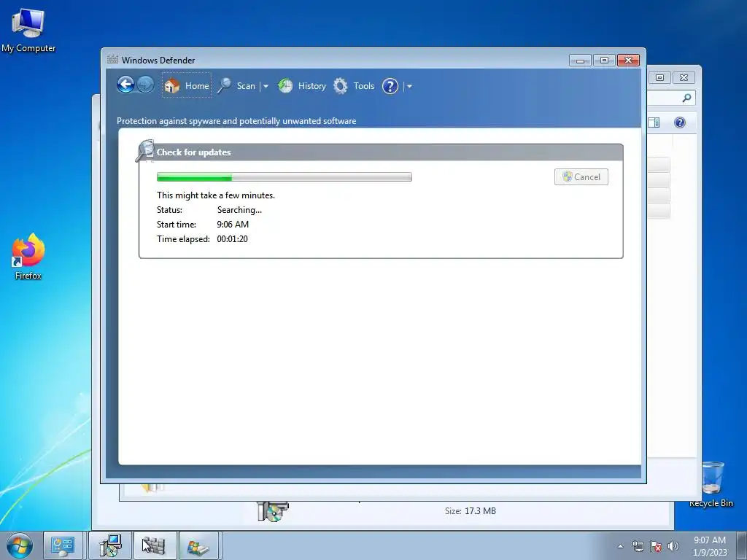This screenshot has height=560, width=747.
Task: Click the network tray icon
Action: (638, 546)
